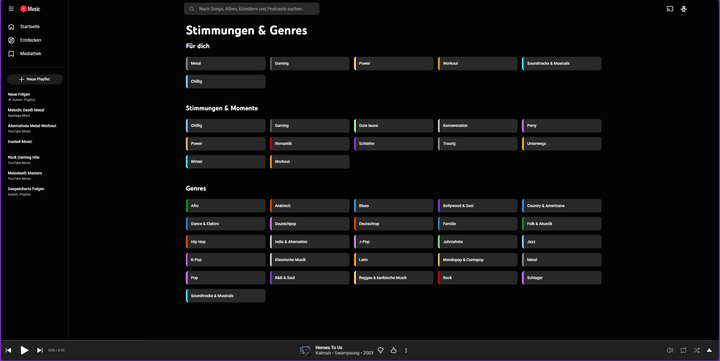Open the Afro genre
The height and width of the screenshot is (361, 720).
[225, 206]
